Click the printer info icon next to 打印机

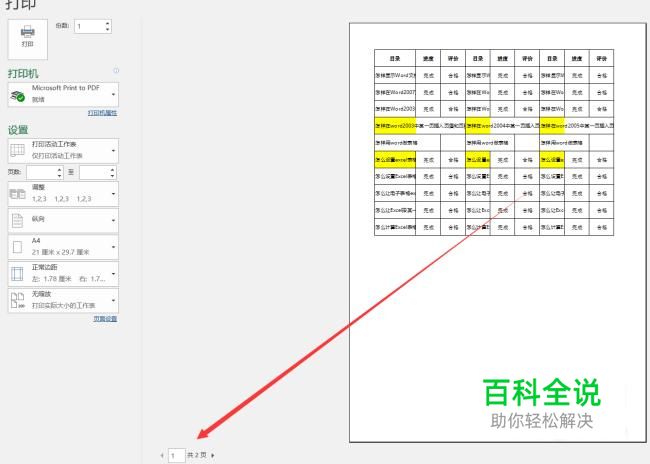click(116, 70)
